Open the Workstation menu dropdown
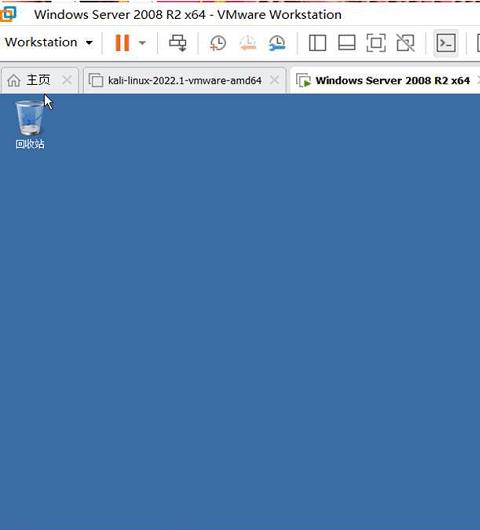The height and width of the screenshot is (530, 480). [x=49, y=42]
